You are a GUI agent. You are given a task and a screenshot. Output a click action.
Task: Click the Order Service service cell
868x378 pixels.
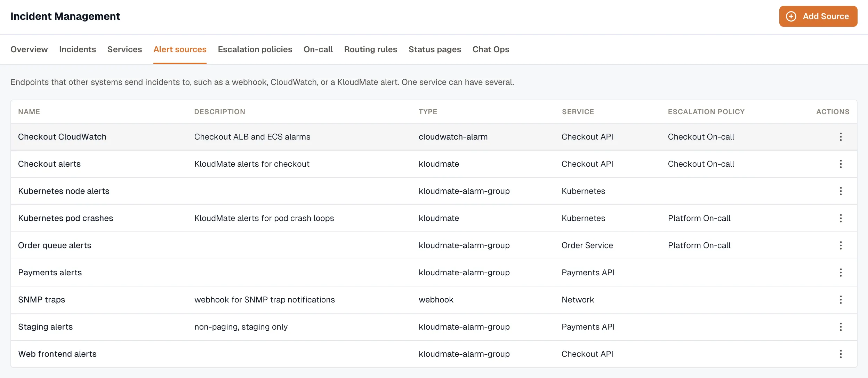click(587, 245)
